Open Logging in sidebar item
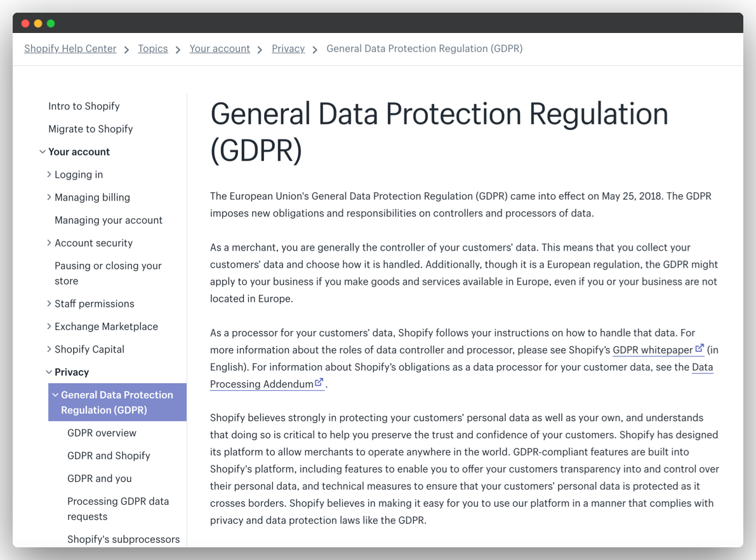 click(79, 174)
